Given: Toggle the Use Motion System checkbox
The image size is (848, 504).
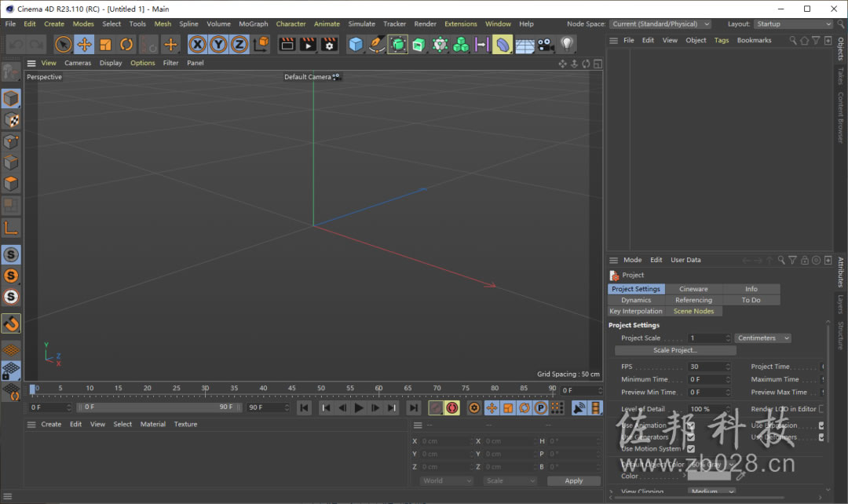Looking at the screenshot, I should coord(691,449).
